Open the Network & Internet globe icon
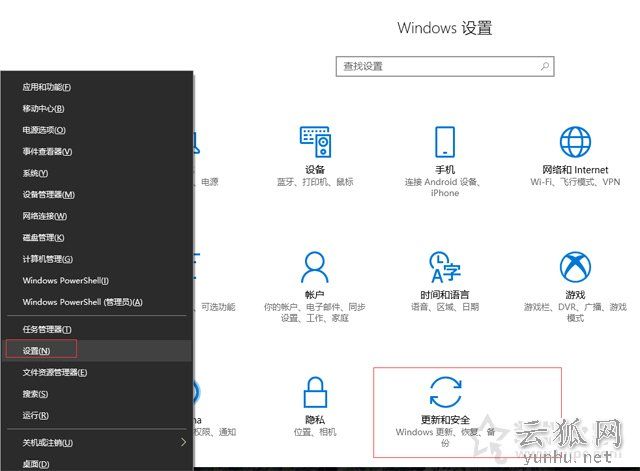 coord(575,142)
